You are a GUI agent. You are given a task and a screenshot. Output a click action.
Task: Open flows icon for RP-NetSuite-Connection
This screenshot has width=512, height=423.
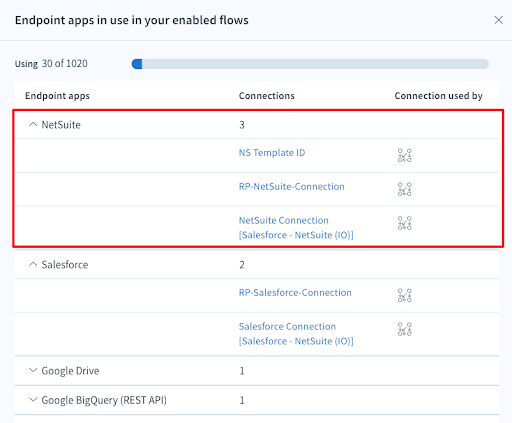click(x=404, y=189)
